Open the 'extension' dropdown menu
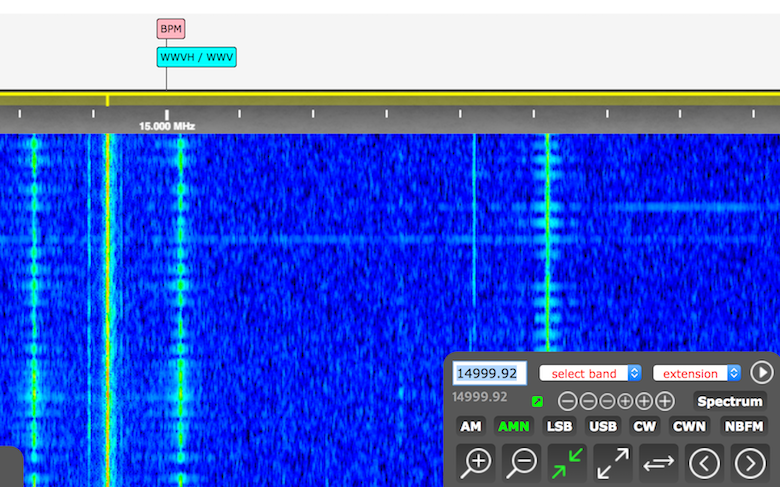This screenshot has height=487, width=780. [696, 373]
